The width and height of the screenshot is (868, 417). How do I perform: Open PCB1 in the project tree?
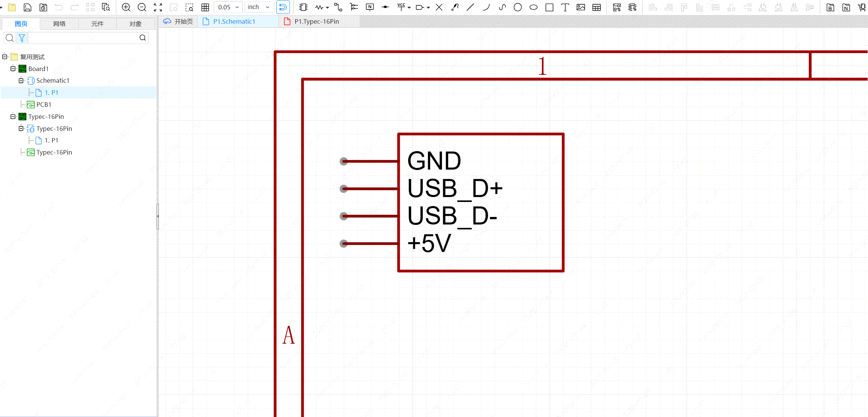[44, 105]
